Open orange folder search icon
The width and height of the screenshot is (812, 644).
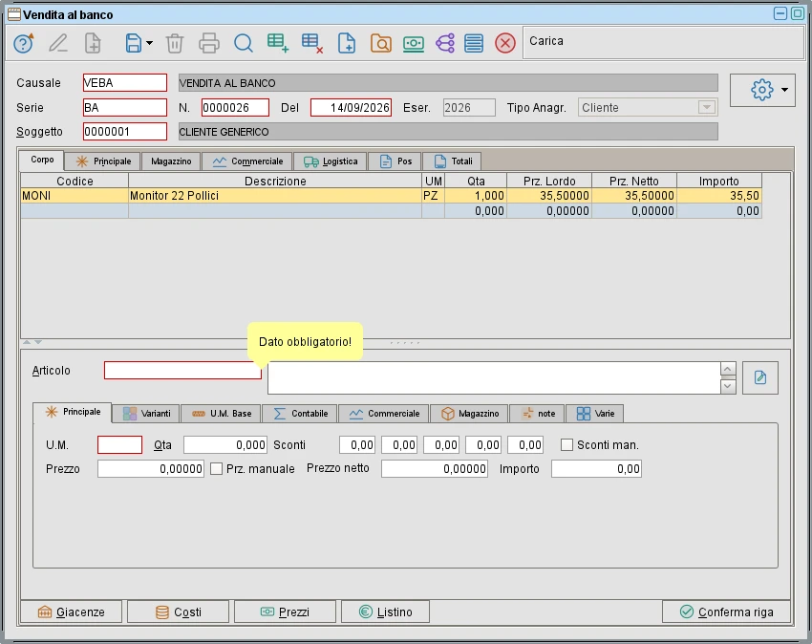coord(380,43)
